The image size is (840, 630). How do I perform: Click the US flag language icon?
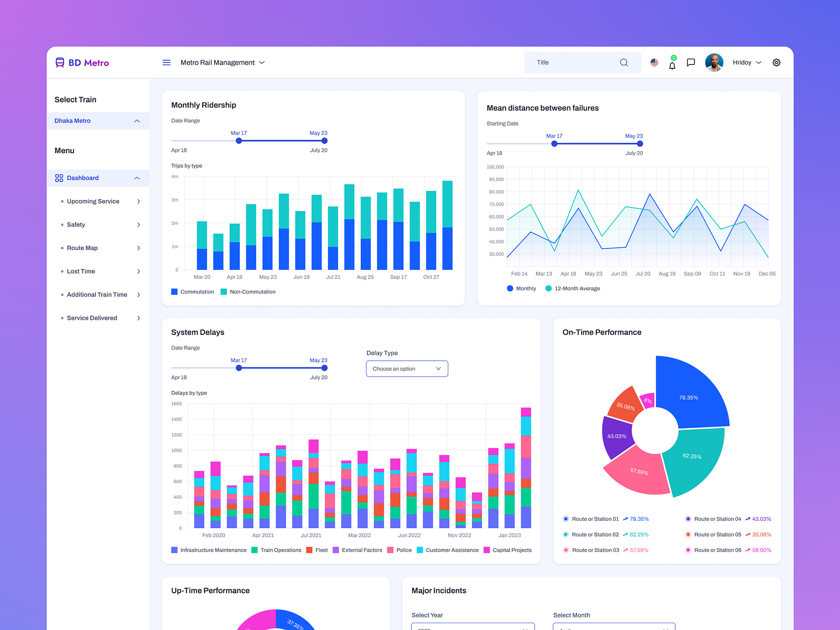click(x=654, y=62)
